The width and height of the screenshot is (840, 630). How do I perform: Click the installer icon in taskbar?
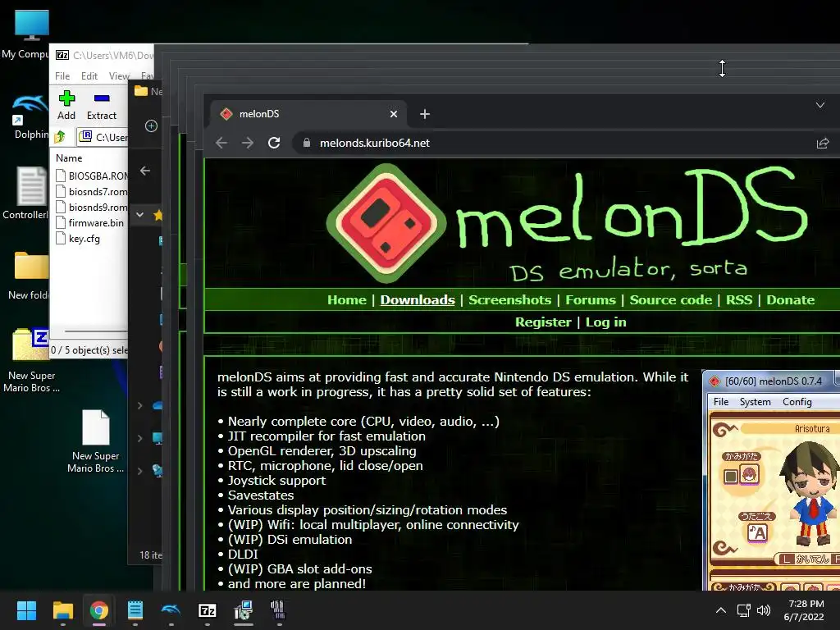243,610
